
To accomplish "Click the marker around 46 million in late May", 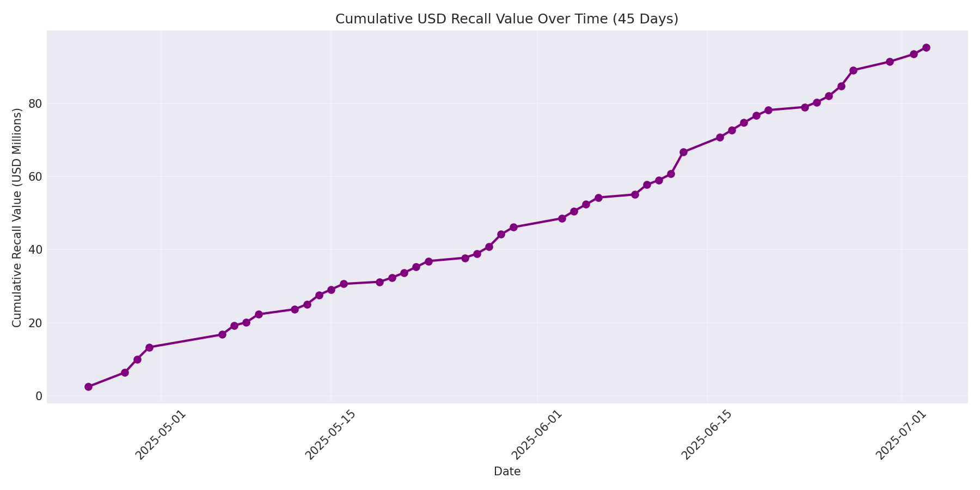I will click(x=512, y=226).
